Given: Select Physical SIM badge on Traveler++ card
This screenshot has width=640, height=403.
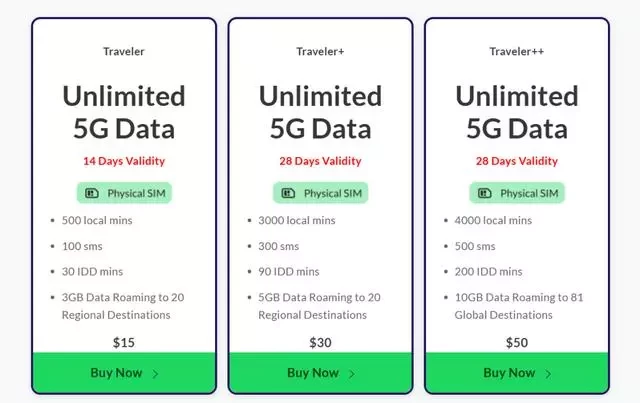Looking at the screenshot, I should click(x=517, y=193).
